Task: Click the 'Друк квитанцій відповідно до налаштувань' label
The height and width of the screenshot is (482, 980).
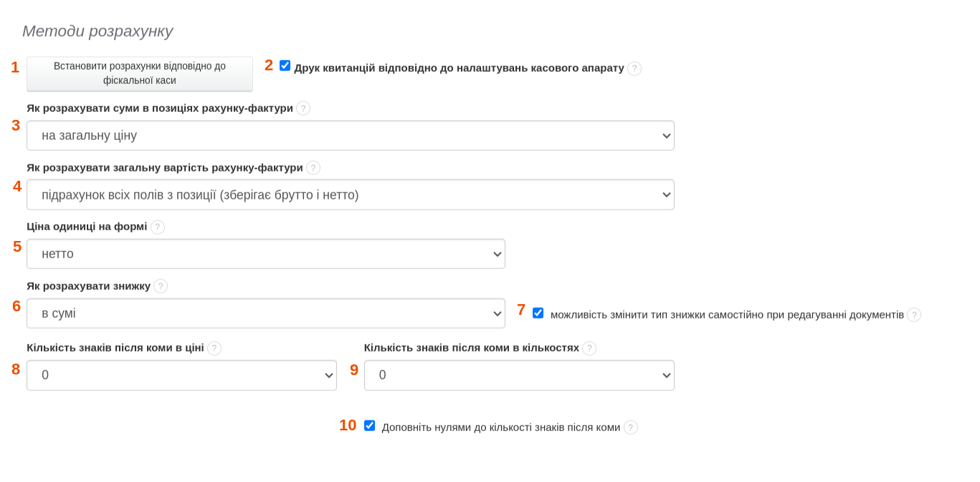Action: (459, 68)
